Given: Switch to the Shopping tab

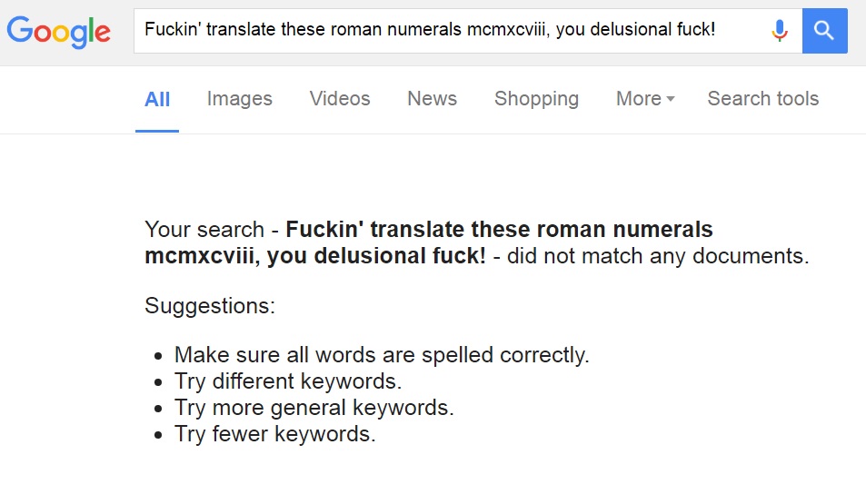Looking at the screenshot, I should 536,99.
